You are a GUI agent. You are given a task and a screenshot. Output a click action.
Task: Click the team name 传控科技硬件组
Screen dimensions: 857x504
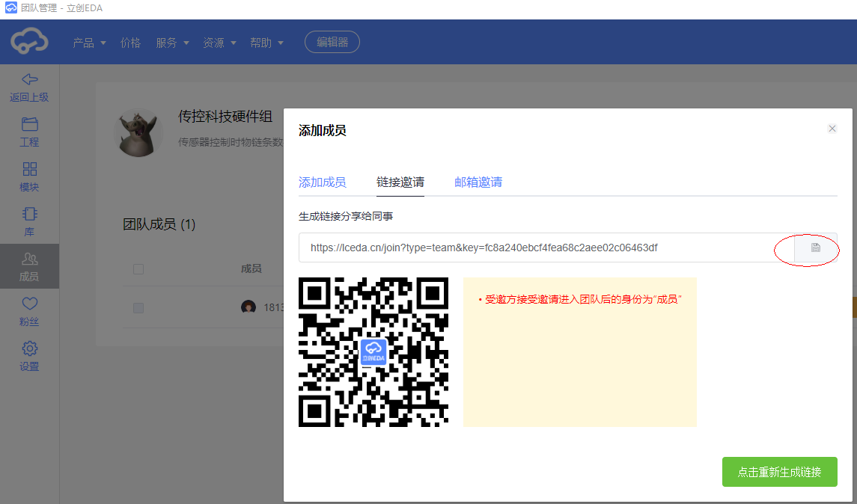click(x=225, y=117)
